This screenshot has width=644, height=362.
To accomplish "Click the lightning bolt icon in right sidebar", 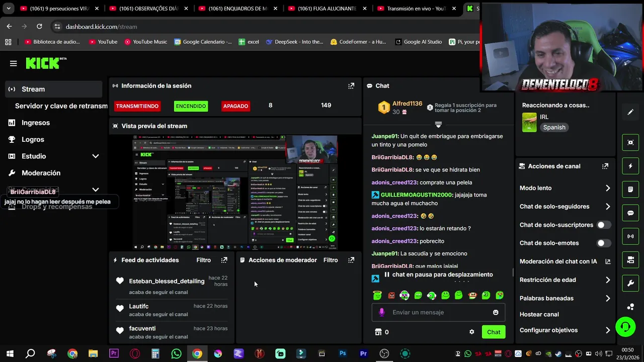I will (630, 166).
